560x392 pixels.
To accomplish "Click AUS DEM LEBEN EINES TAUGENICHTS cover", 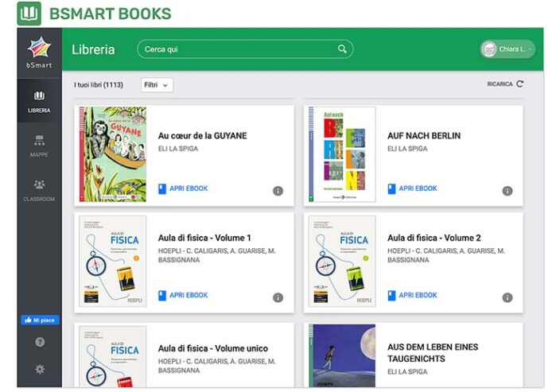I will 342,355.
